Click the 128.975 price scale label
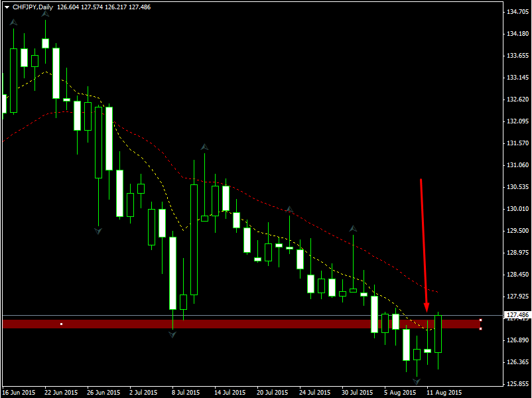Image resolution: width=532 pixels, height=398 pixels. pos(518,253)
